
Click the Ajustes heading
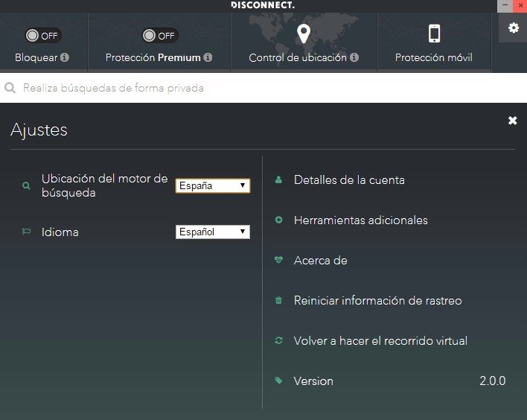point(39,130)
